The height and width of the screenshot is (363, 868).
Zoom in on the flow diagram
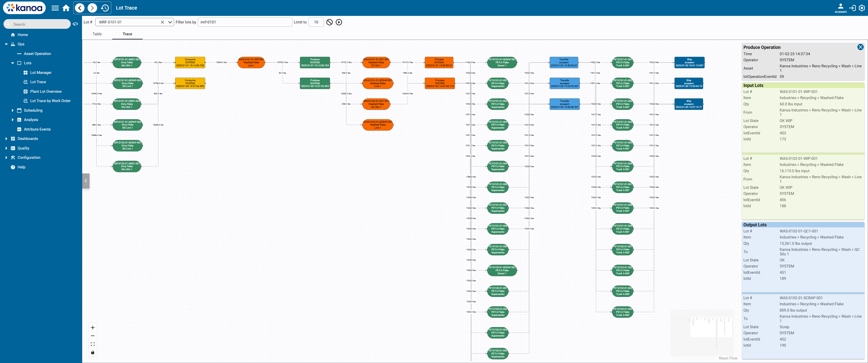click(93, 328)
